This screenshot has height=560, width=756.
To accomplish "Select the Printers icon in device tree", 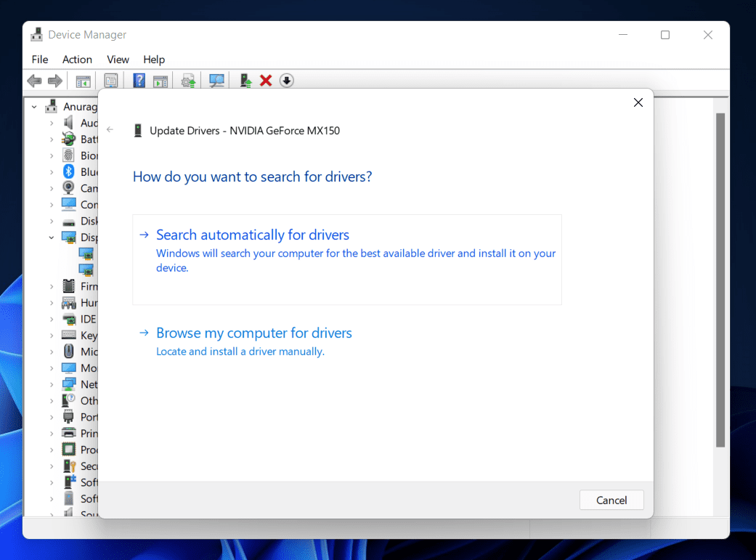I will (68, 433).
